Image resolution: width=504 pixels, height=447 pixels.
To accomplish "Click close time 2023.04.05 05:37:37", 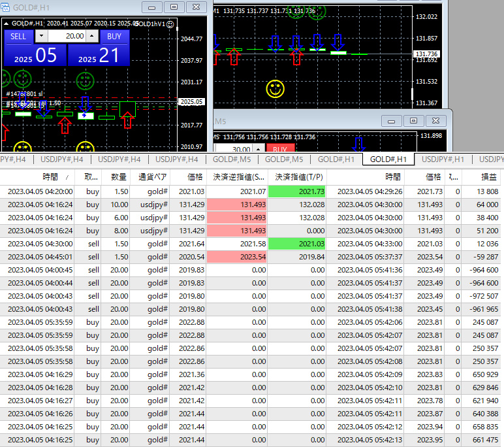I will click(x=370, y=257).
